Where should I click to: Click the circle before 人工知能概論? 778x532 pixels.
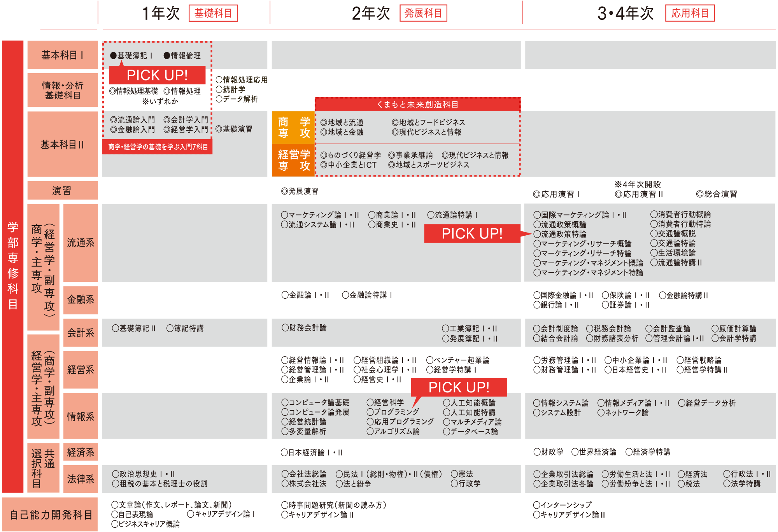click(x=446, y=402)
